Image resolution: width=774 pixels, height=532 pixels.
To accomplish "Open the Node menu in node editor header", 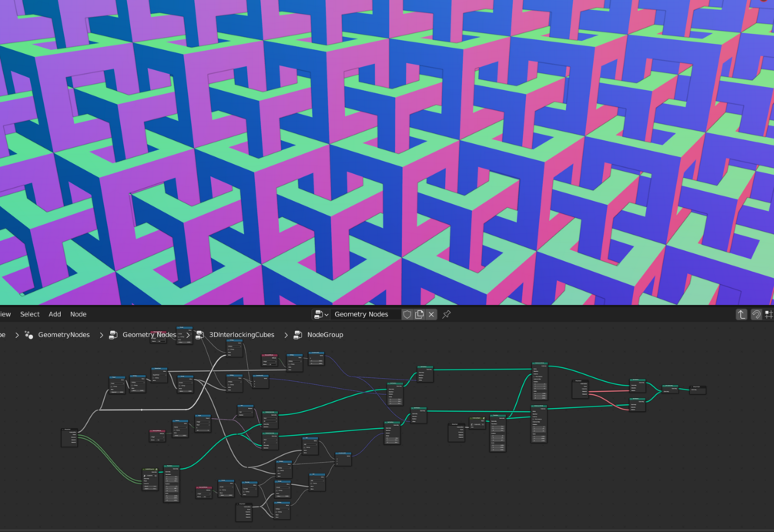I will (78, 314).
